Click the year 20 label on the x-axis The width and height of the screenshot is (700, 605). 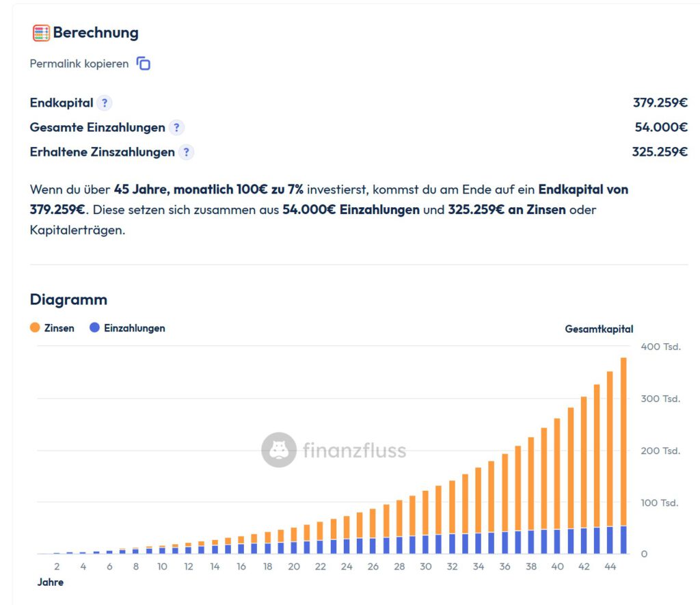click(294, 567)
